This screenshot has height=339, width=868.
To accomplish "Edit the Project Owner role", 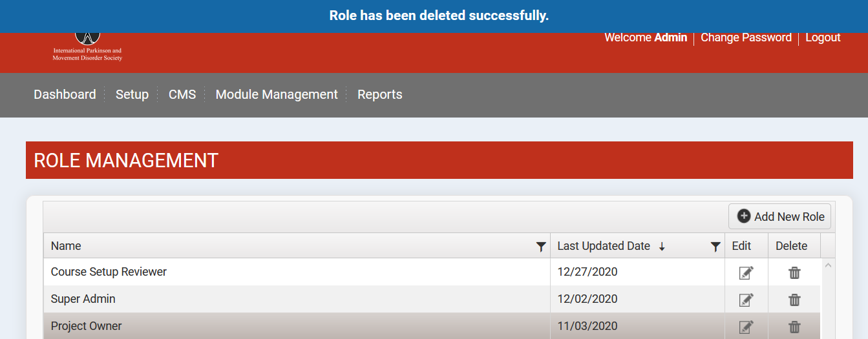I will pyautogui.click(x=746, y=327).
